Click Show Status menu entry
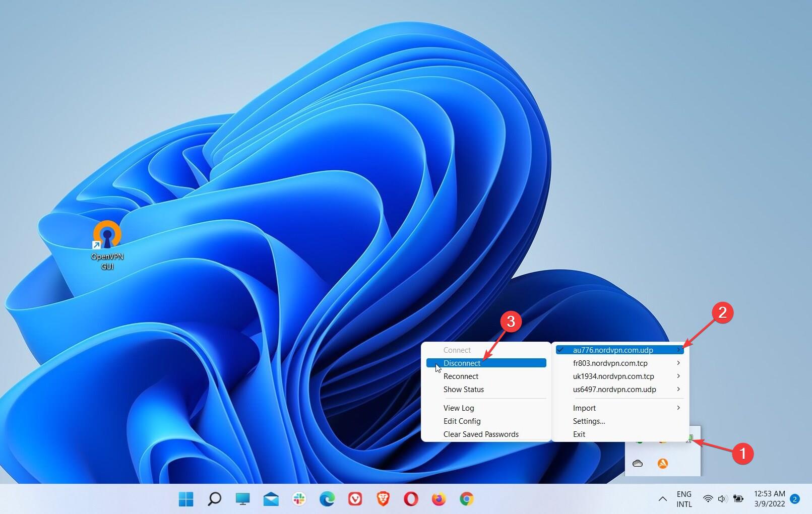The height and width of the screenshot is (514, 812). (463, 389)
